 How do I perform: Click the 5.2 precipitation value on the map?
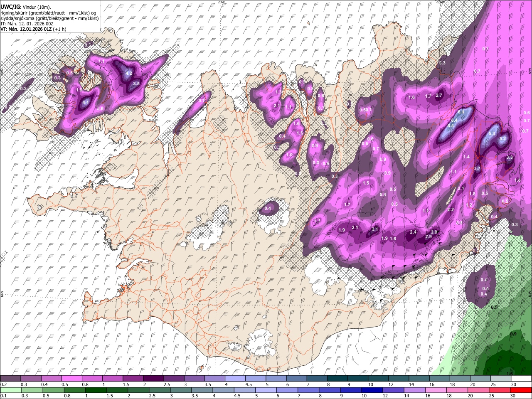point(502,138)
